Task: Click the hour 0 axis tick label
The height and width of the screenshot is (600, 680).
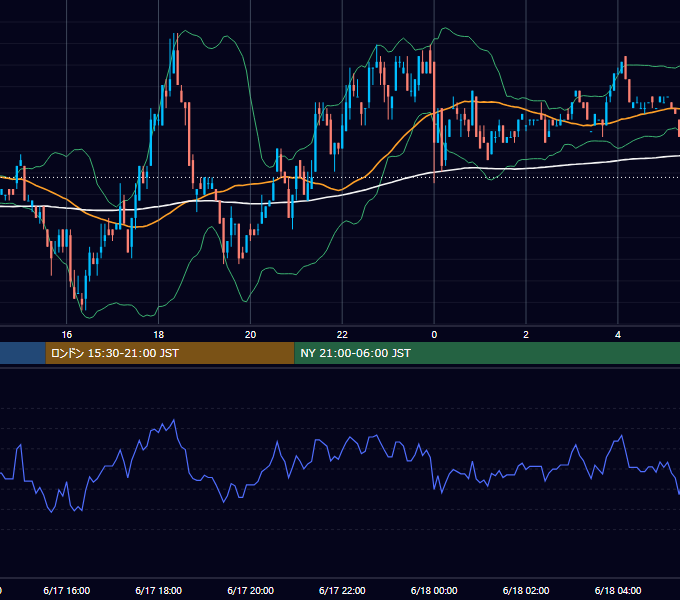Action: [434, 335]
